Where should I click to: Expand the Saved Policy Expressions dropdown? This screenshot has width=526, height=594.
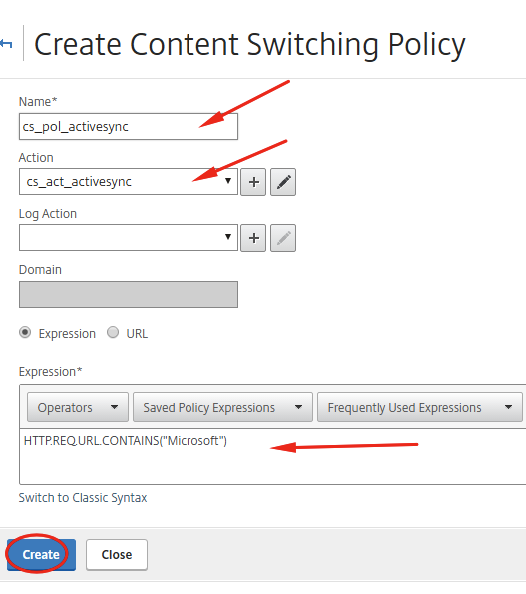click(x=223, y=407)
